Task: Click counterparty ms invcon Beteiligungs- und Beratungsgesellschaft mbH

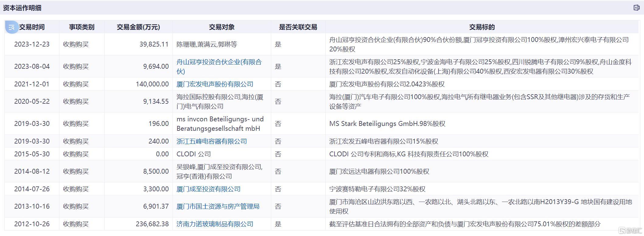Action: pos(220,124)
